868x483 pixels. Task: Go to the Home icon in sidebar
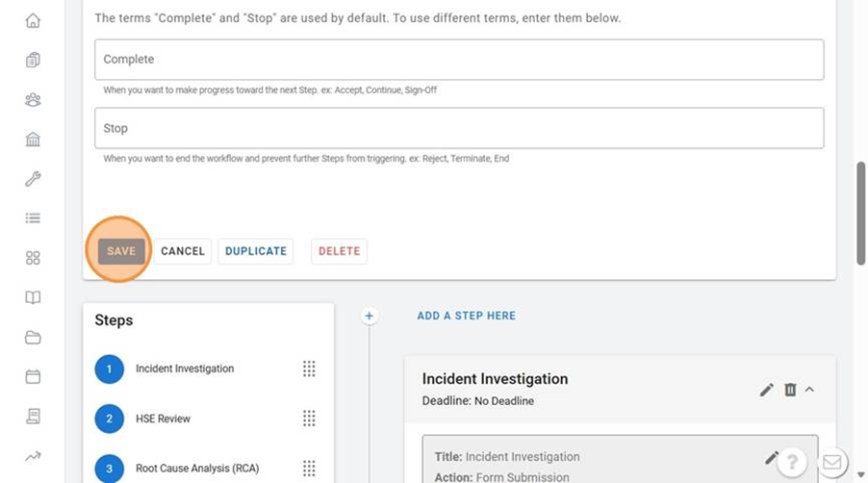[33, 20]
